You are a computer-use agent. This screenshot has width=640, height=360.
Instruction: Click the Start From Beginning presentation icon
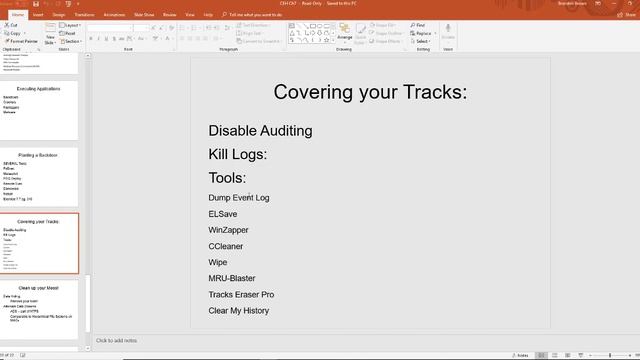coord(68,4)
